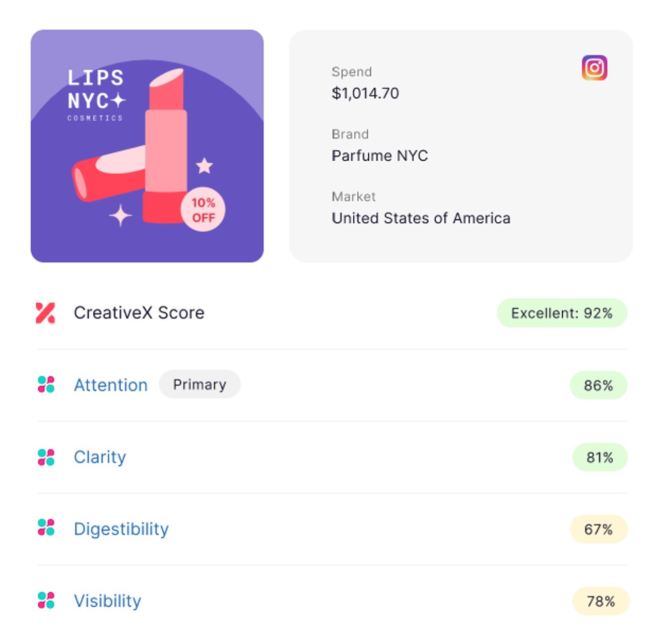Select the Brand value Parfume NYC

point(380,155)
